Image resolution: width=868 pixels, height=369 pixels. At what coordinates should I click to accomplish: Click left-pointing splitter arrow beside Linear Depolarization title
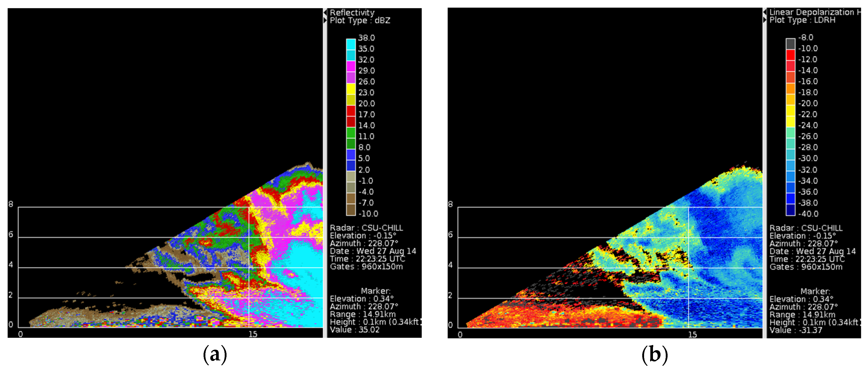765,12
